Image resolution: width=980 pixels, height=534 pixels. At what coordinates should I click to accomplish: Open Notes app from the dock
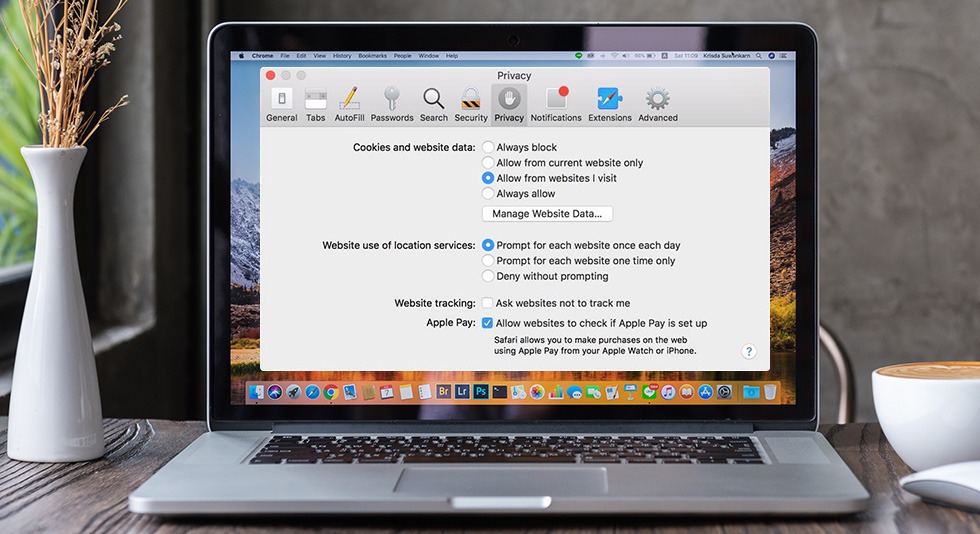pos(406,392)
